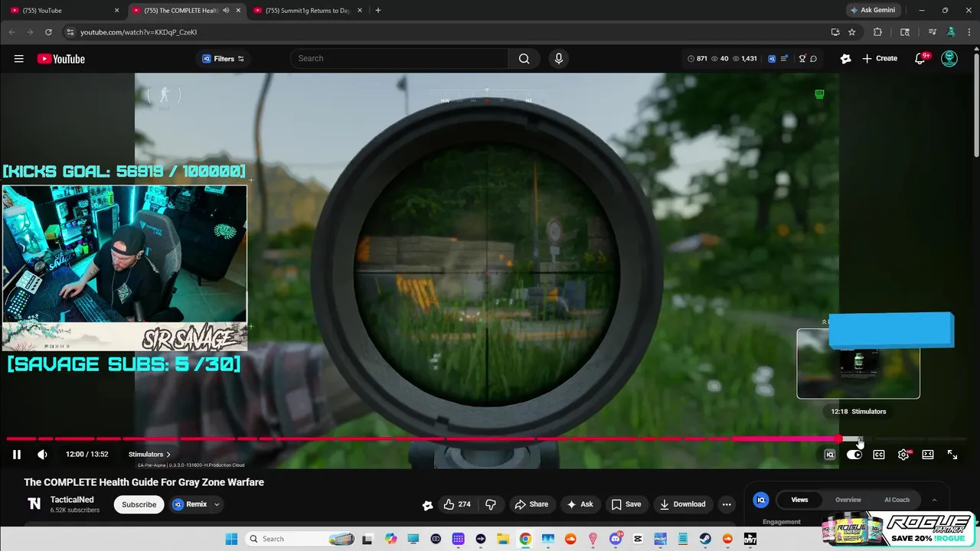Dislike the video

(x=491, y=504)
